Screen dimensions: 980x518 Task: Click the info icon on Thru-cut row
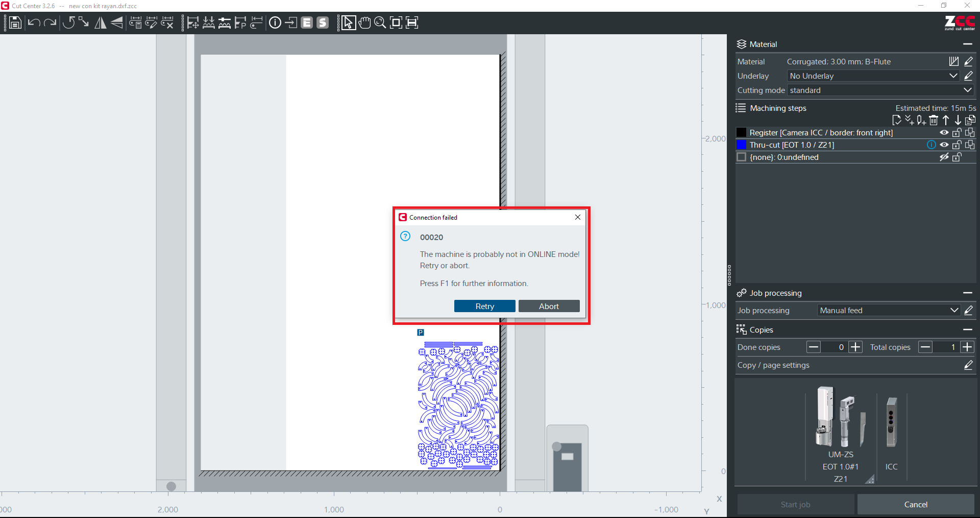point(931,145)
